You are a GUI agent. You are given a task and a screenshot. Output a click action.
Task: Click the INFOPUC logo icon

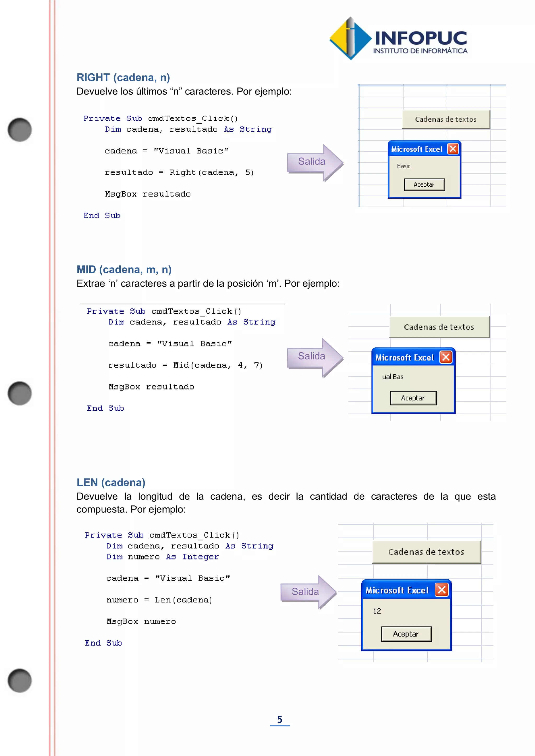351,39
